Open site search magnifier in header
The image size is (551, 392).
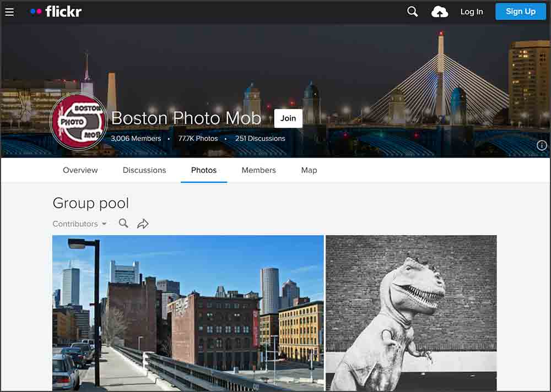coord(412,12)
